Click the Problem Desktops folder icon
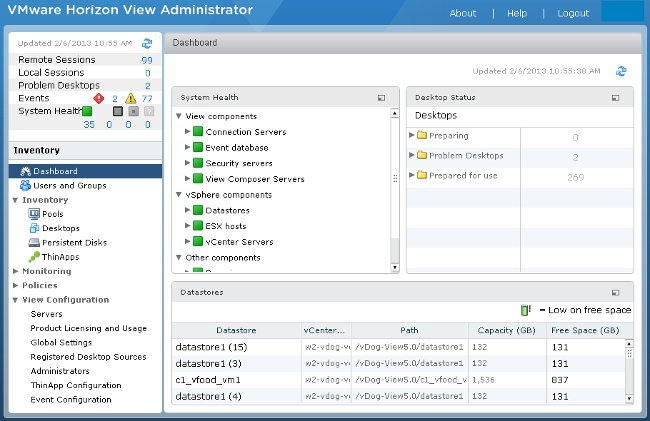 [422, 155]
